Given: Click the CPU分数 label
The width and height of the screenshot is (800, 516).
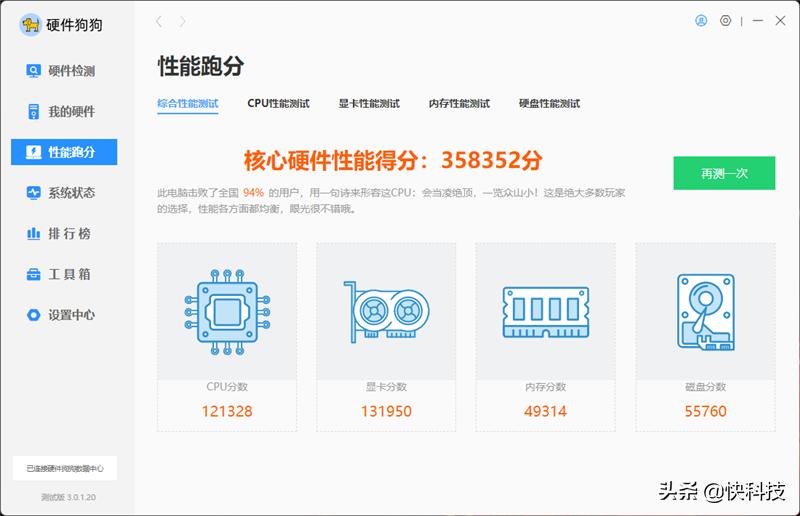Looking at the screenshot, I should tap(227, 387).
